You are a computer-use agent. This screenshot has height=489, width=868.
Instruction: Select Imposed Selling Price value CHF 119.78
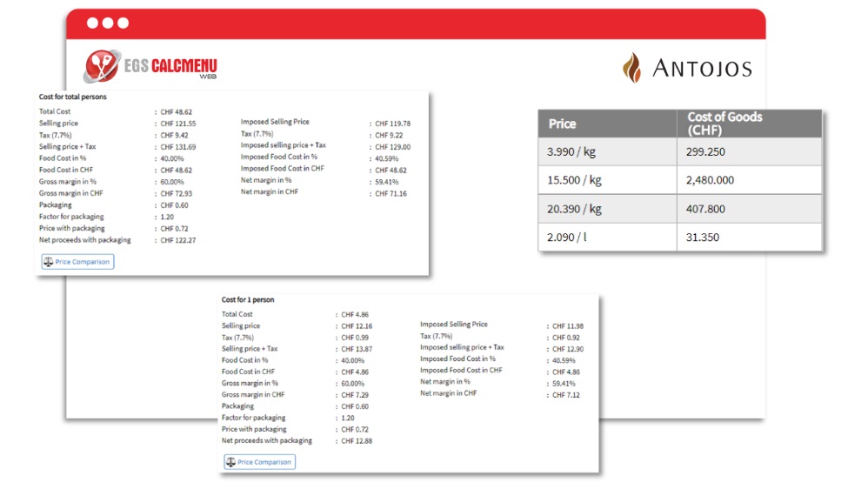tap(392, 124)
